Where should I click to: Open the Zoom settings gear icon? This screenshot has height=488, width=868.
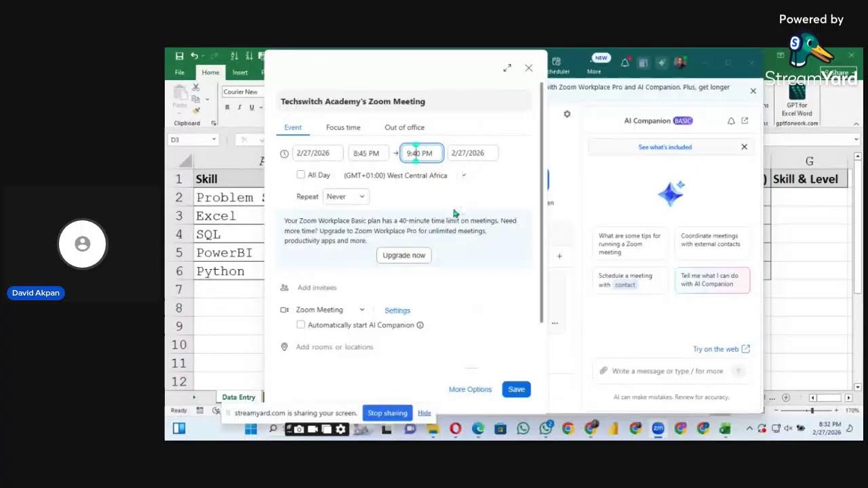[x=567, y=114]
